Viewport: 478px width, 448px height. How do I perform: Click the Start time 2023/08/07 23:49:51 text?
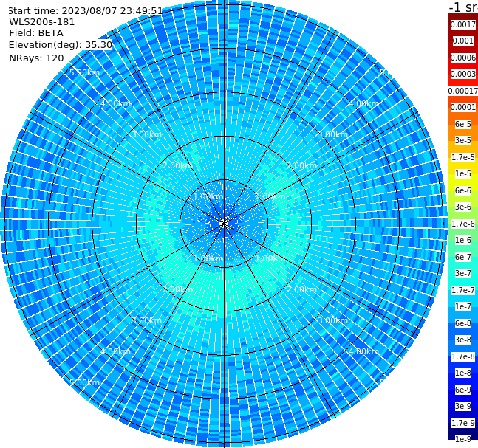(85, 11)
